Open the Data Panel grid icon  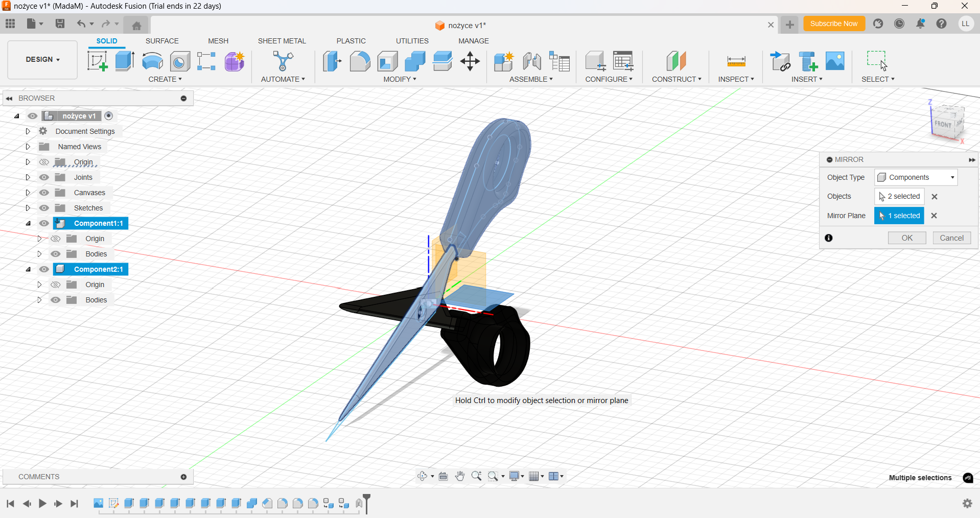tap(10, 23)
